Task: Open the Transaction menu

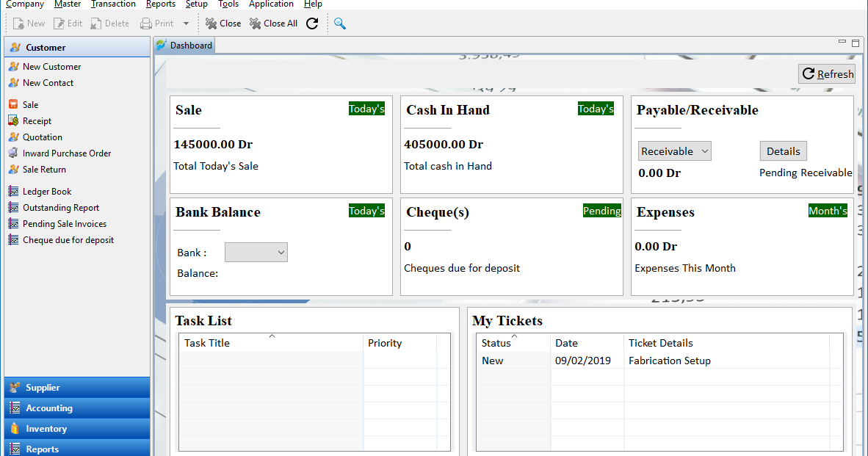Action: coord(113,4)
